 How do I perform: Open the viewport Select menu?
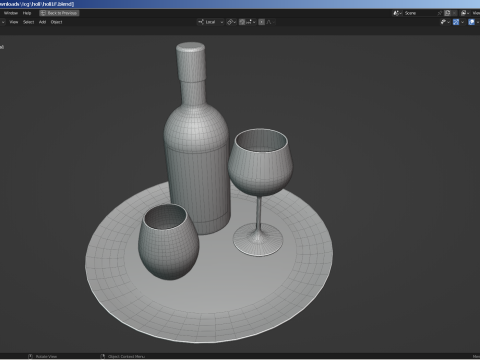[29, 22]
